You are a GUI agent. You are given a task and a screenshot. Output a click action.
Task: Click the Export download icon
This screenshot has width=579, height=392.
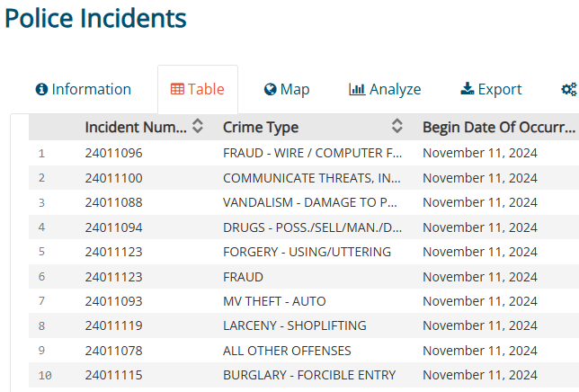point(467,89)
